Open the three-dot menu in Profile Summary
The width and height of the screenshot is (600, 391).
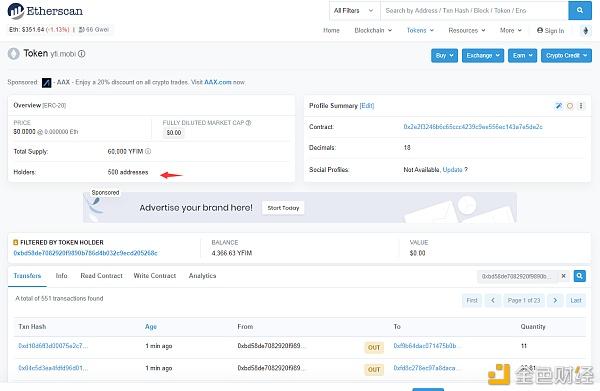(x=581, y=106)
